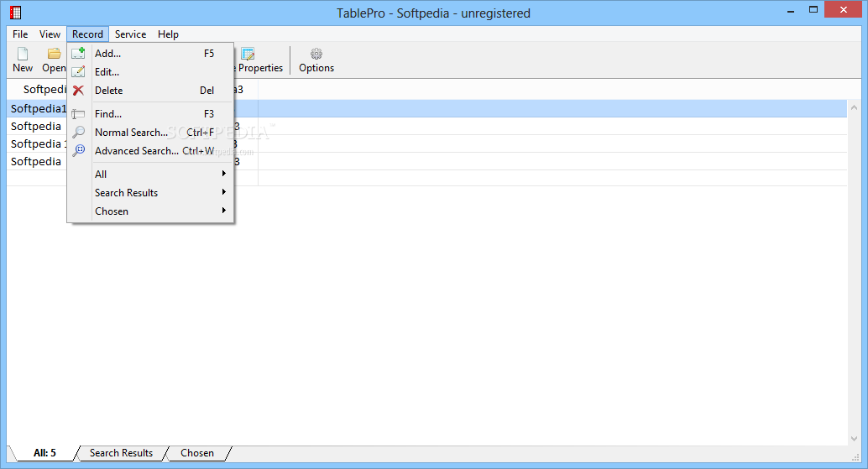Open the Help menu
This screenshot has height=469, width=868.
click(x=168, y=34)
